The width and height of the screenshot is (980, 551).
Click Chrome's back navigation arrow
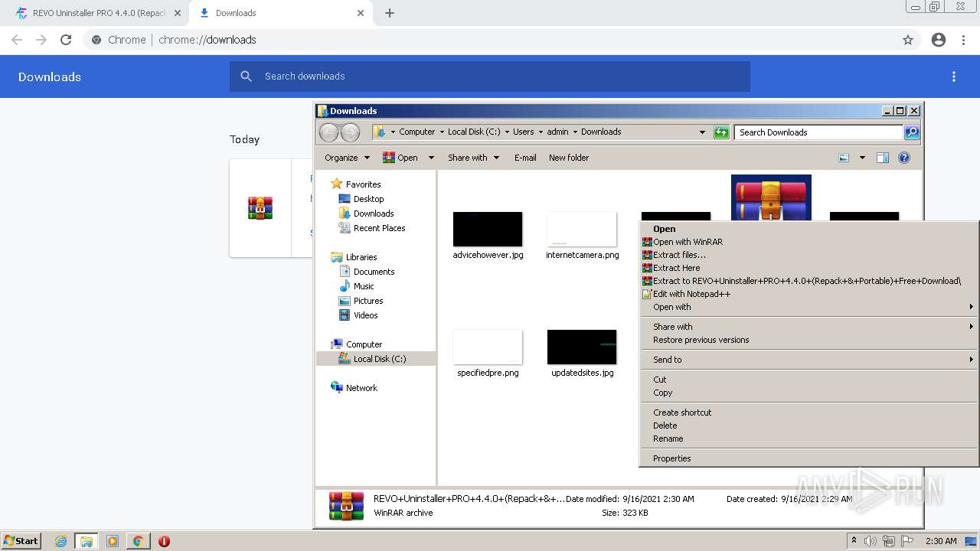(x=17, y=40)
